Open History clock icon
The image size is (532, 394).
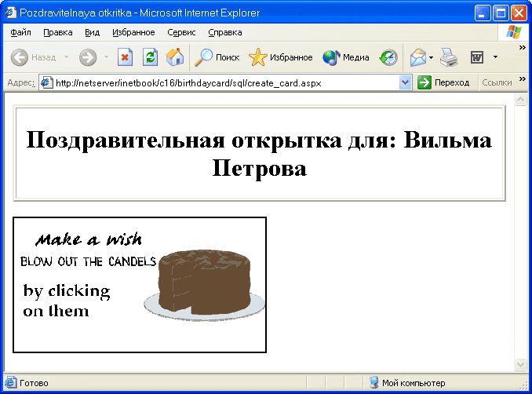pos(388,57)
